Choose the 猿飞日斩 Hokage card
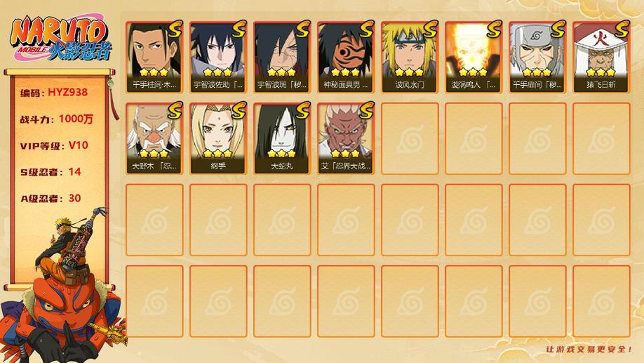This screenshot has width=644, height=363. coord(601,57)
